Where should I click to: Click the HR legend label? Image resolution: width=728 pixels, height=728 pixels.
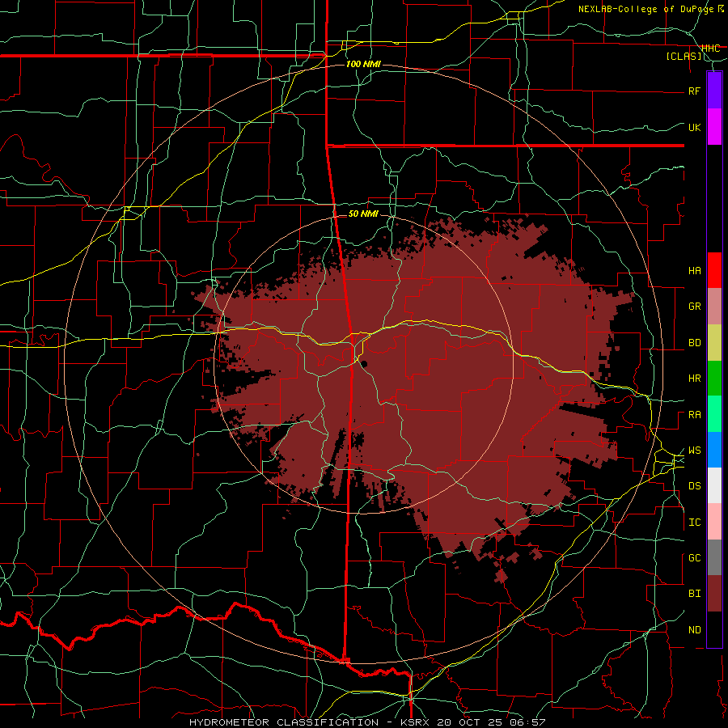click(x=694, y=379)
